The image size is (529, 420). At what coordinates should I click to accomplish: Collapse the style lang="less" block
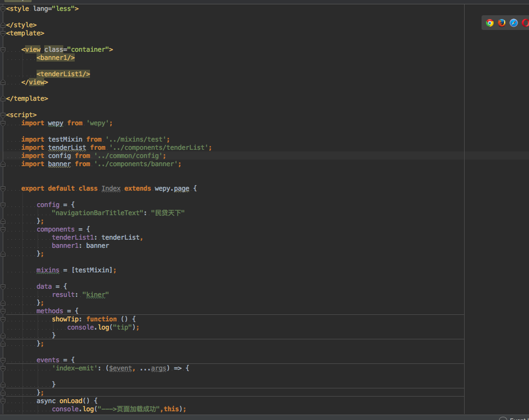click(3, 8)
